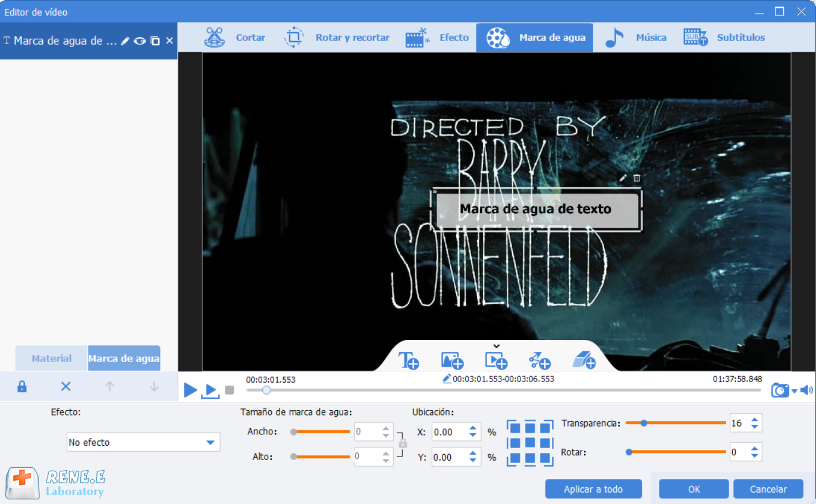Switch to Rotar y recortar tab
This screenshot has width=816, height=504.
point(337,37)
